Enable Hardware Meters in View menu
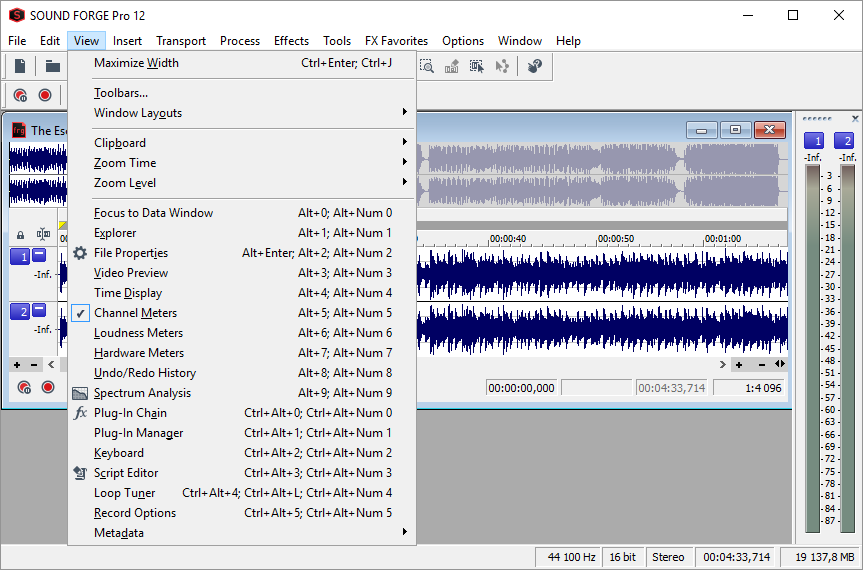863x570 pixels. click(242, 353)
